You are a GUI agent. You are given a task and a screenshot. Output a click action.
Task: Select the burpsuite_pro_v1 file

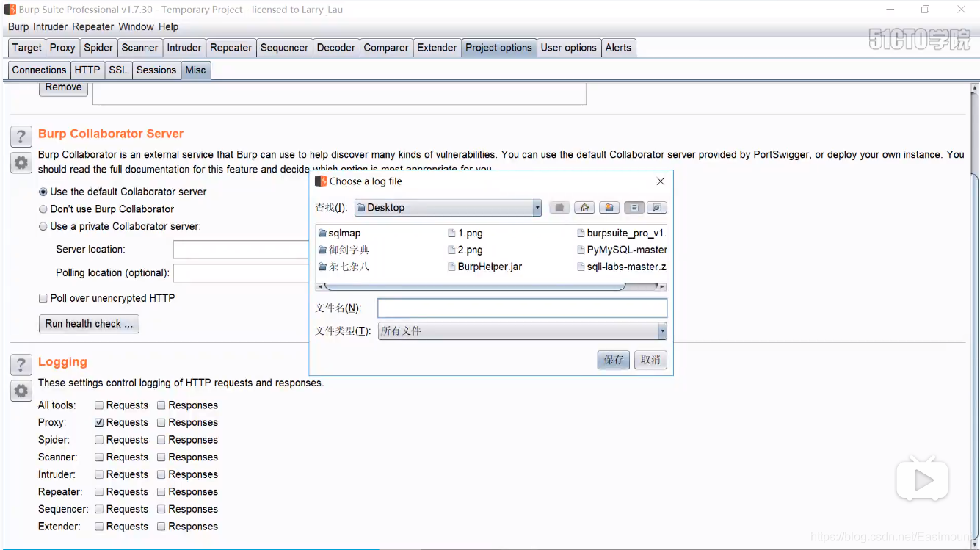tap(621, 233)
